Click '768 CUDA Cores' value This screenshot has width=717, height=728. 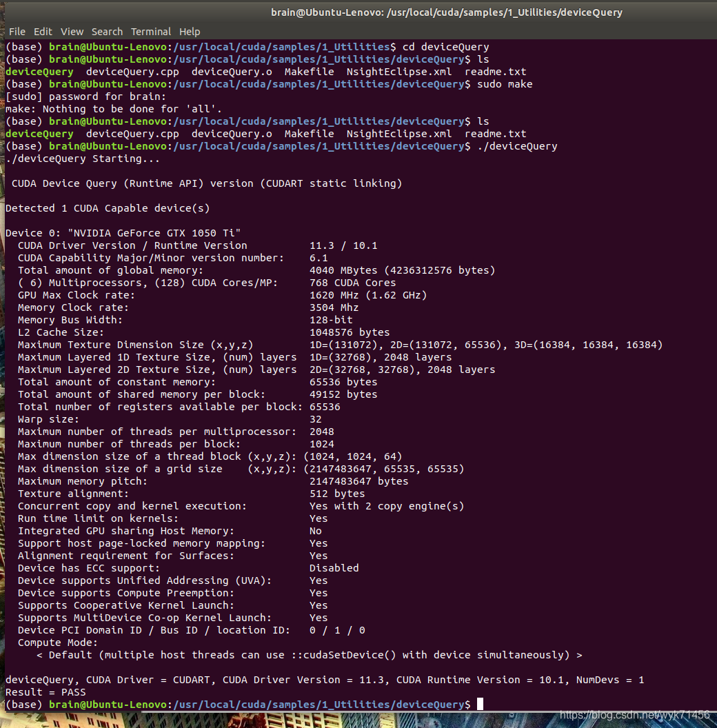pos(352,283)
